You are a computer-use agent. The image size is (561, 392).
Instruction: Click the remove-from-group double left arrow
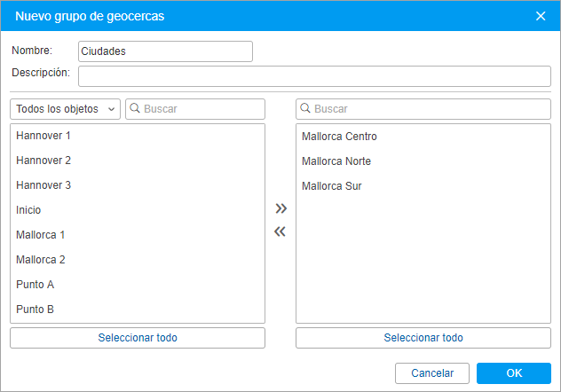pos(280,231)
